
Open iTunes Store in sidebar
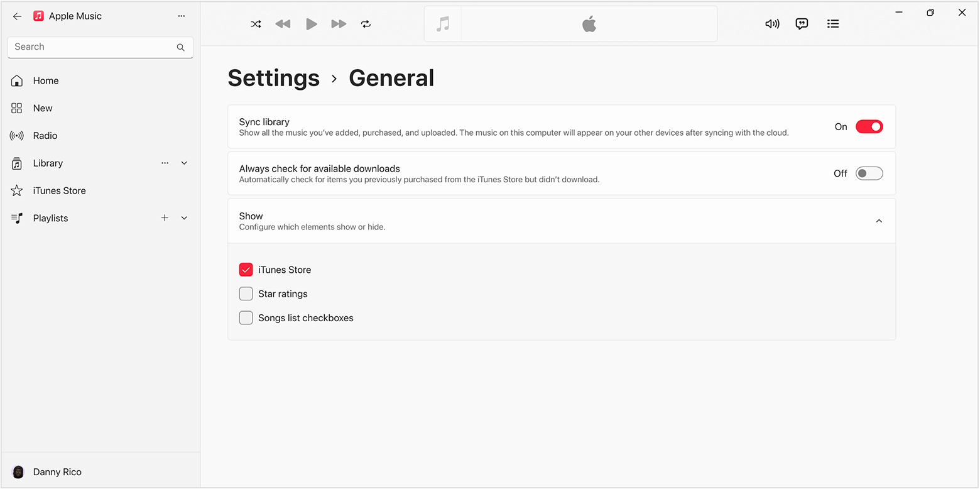tap(101, 190)
